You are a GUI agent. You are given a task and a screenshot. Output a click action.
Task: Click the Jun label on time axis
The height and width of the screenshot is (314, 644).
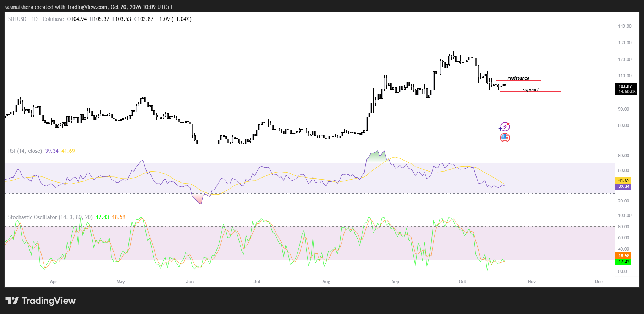point(190,282)
